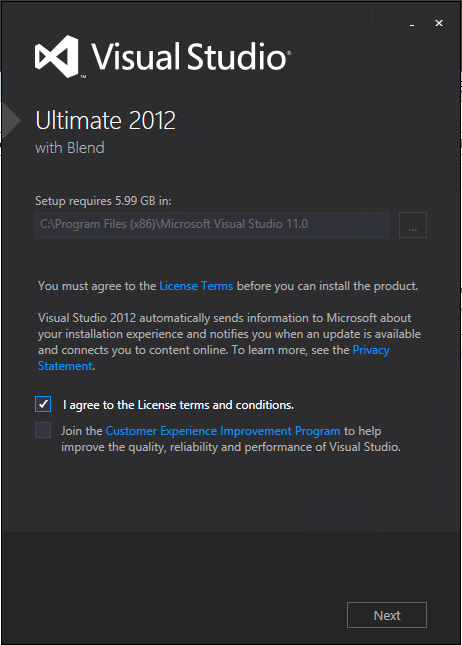Minimize the Visual Studio setup window
Screen dimensions: 462x645
pyautogui.click(x=412, y=23)
